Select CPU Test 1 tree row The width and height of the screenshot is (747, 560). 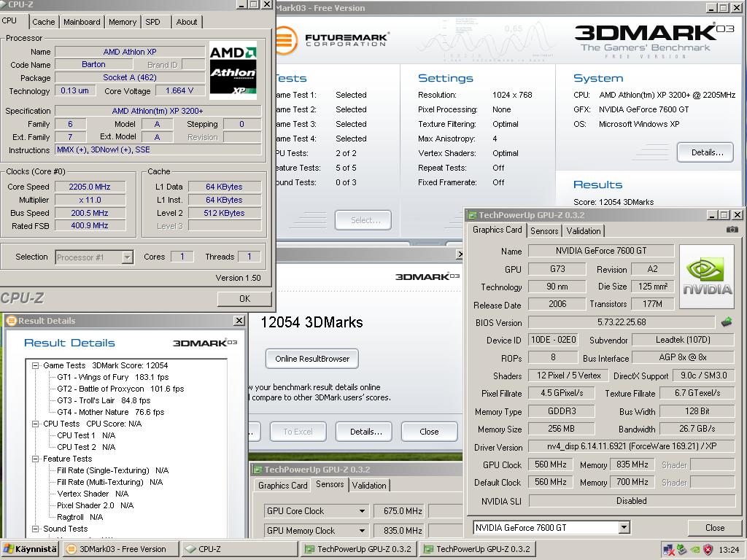pos(86,435)
